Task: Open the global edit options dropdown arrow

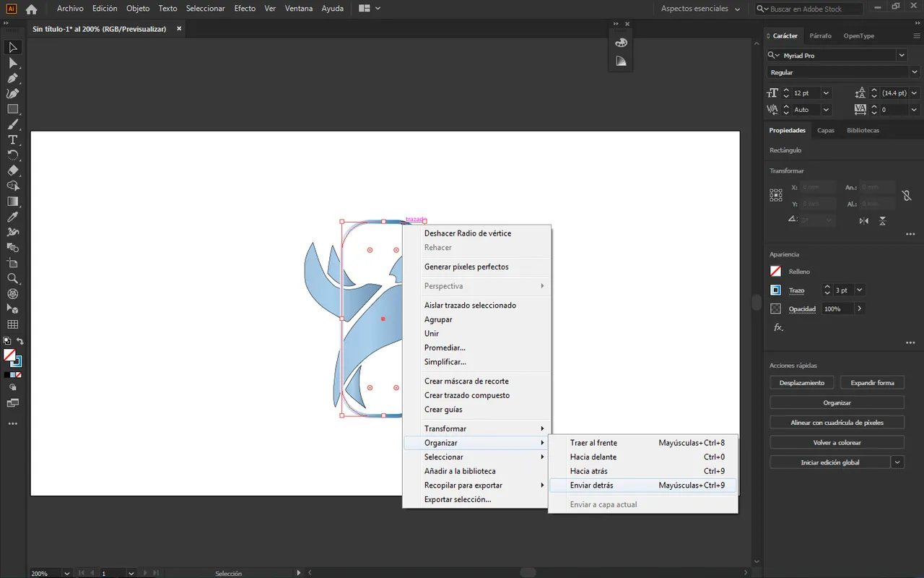Action: [898, 462]
